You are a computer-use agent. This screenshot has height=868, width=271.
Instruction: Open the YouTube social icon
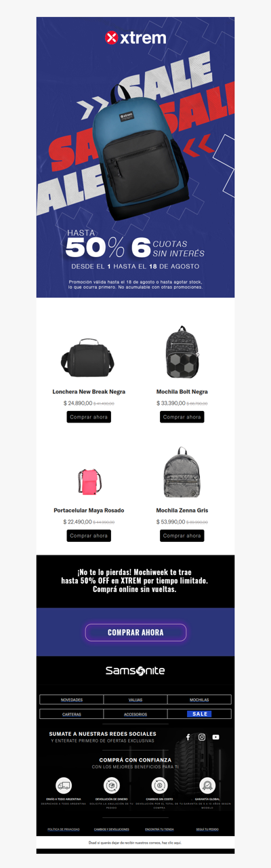pos(215,737)
